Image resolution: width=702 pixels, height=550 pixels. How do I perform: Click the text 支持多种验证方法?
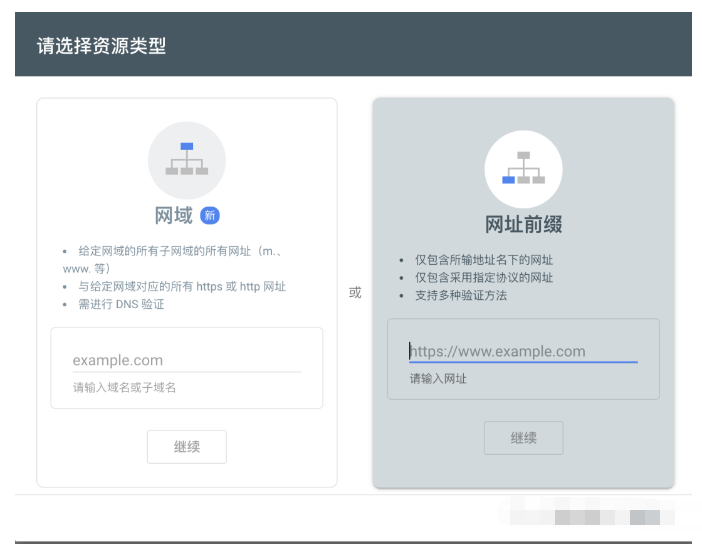click(x=461, y=296)
